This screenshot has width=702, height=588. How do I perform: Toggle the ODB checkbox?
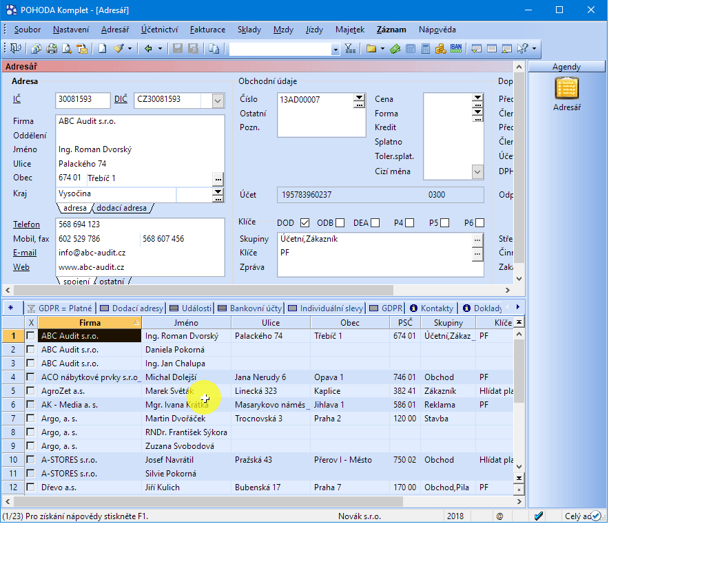340,223
